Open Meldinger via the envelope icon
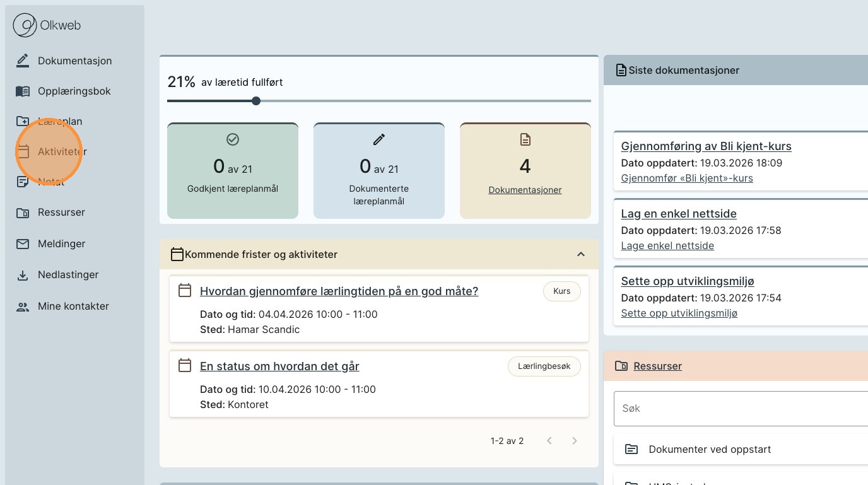Image resolution: width=868 pixels, height=485 pixels. (x=23, y=244)
